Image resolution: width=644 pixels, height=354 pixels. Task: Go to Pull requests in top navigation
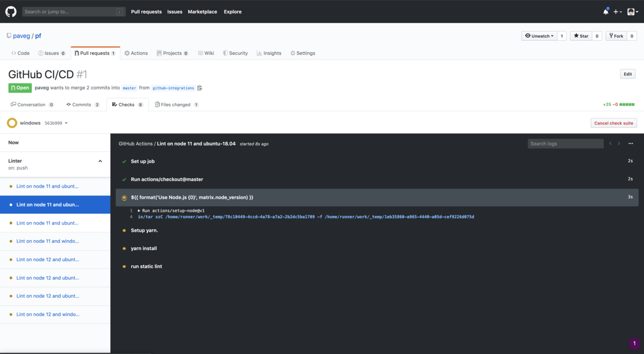146,12
